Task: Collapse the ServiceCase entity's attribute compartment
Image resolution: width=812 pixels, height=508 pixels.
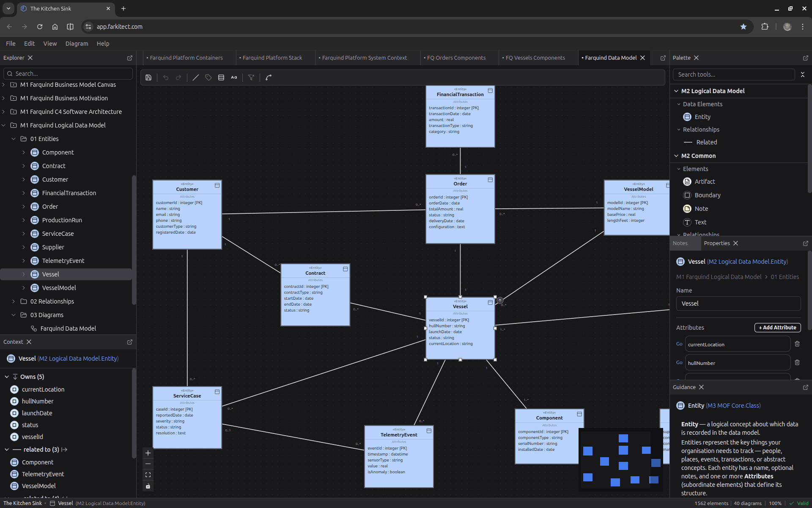Action: (x=217, y=392)
